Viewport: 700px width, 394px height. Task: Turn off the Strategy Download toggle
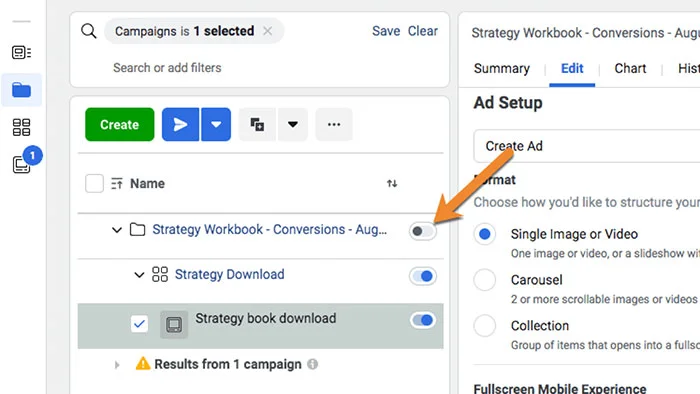click(422, 276)
